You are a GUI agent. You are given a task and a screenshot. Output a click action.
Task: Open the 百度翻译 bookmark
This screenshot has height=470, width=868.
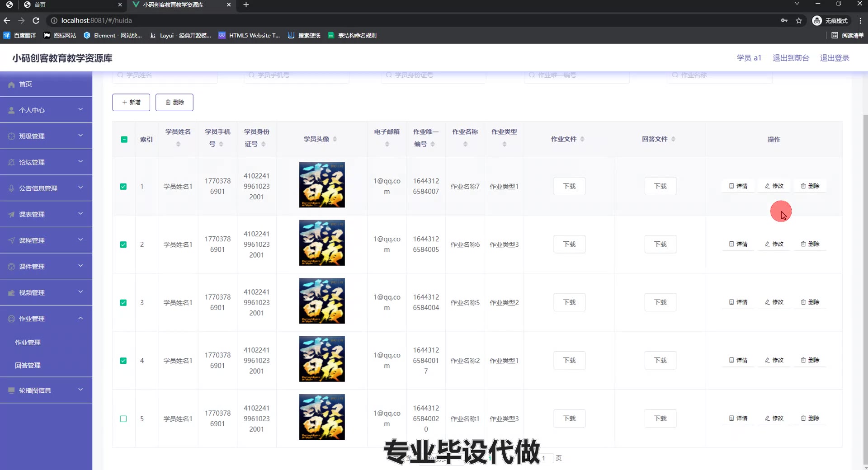(x=20, y=35)
